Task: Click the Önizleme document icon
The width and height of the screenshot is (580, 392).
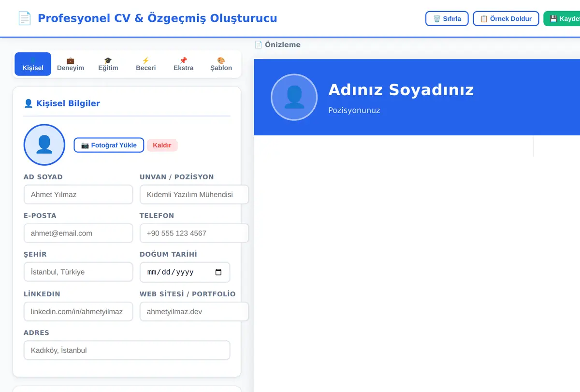Action: coord(259,44)
